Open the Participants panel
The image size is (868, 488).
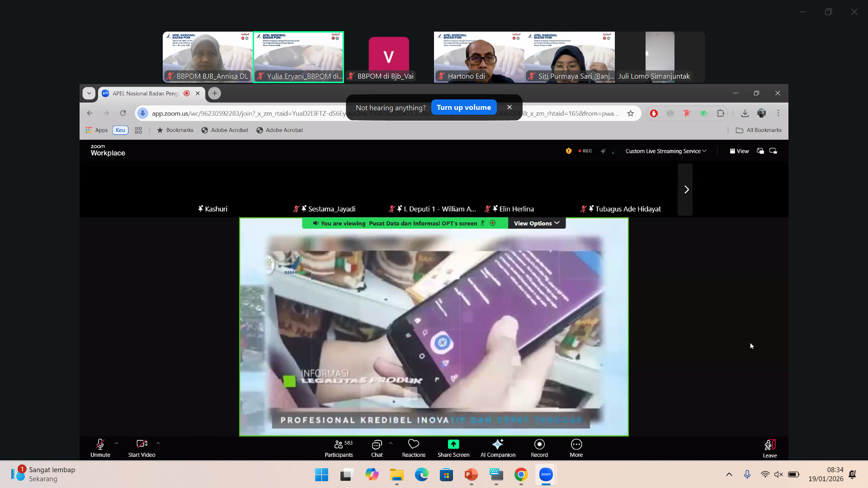(x=339, y=448)
